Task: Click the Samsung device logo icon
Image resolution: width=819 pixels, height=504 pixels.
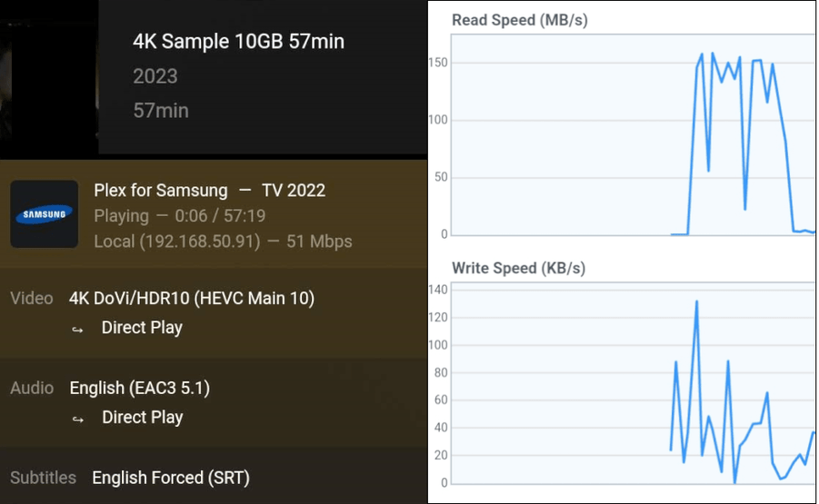Action: click(44, 214)
